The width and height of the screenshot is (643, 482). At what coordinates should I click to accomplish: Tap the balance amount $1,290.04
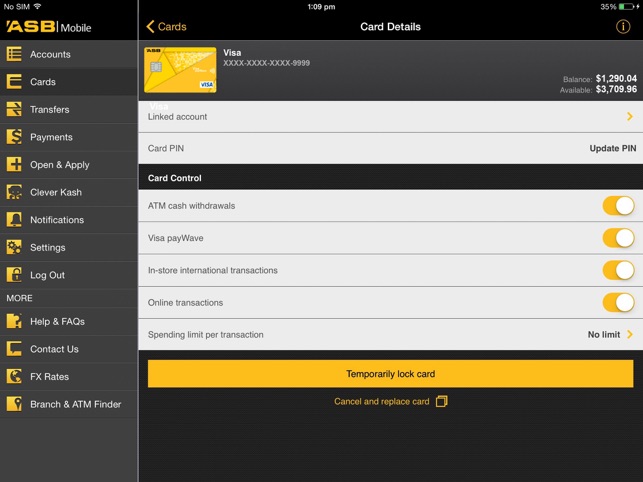pos(616,78)
